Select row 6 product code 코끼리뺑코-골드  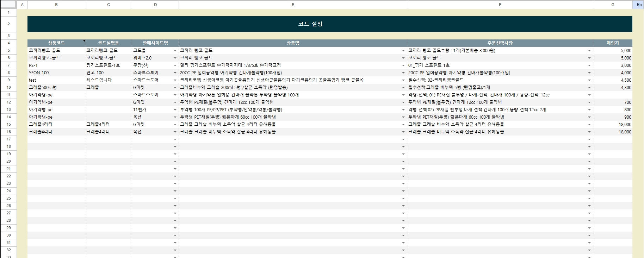pyautogui.click(x=56, y=58)
